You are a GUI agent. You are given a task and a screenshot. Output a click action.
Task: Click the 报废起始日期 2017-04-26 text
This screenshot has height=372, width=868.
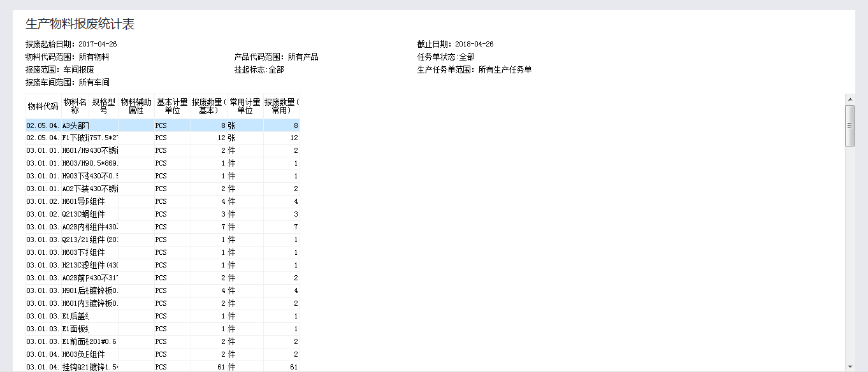[71, 44]
